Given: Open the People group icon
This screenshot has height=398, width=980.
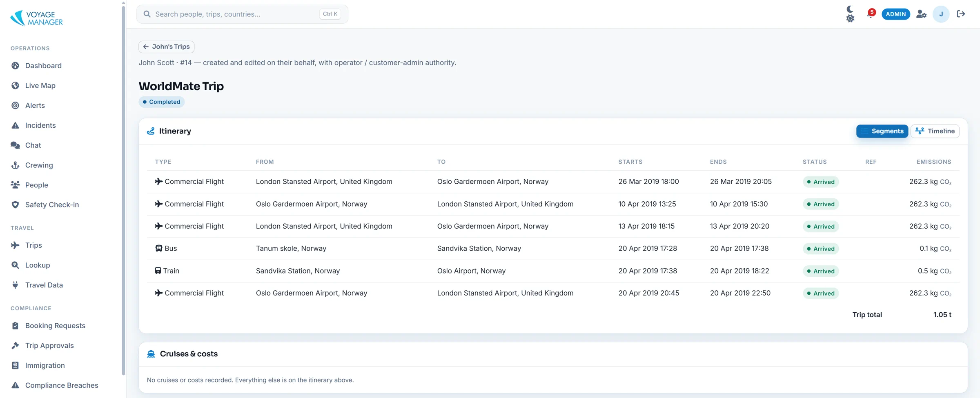Looking at the screenshot, I should (x=15, y=185).
